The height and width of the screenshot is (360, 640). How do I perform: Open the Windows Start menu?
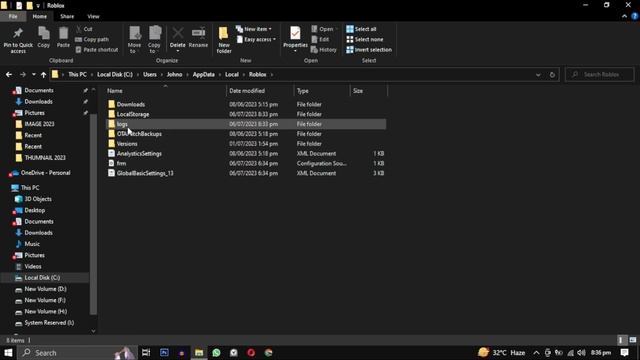pos(8,353)
